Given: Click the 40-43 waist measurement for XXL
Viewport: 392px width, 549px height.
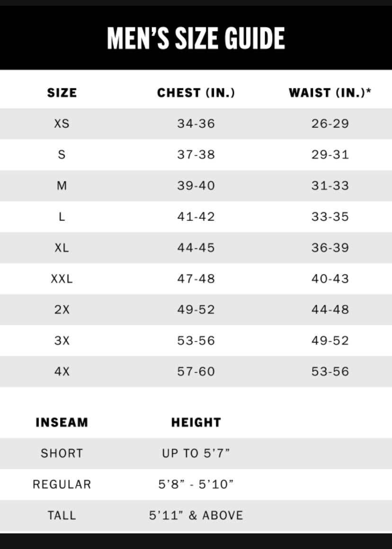Looking at the screenshot, I should [x=330, y=279].
